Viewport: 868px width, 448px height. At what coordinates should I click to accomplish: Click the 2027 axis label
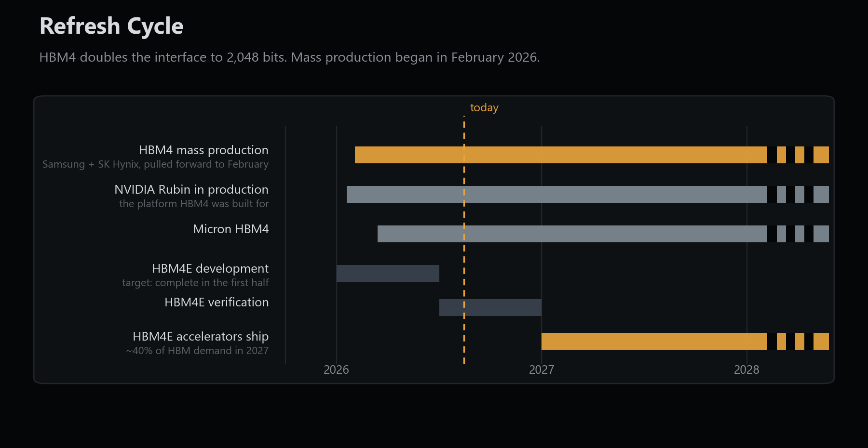(542, 369)
